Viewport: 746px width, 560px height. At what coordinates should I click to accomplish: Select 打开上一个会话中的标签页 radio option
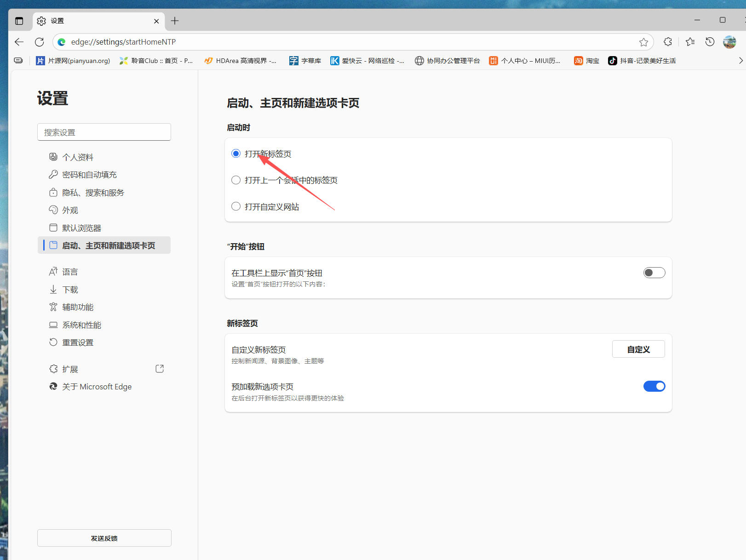pos(236,180)
